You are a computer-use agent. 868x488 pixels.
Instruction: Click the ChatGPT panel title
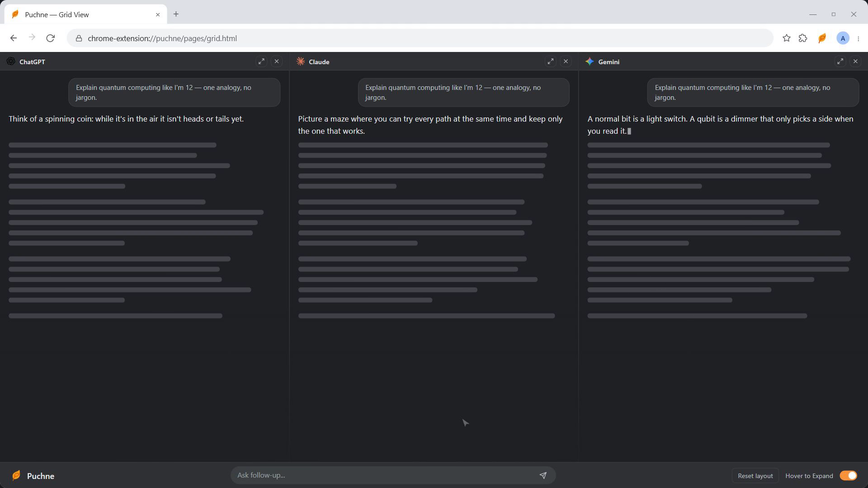click(x=32, y=62)
